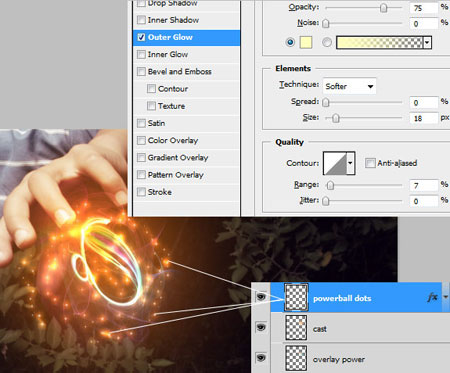Click the Opacity slider handle
This screenshot has height=373, width=450.
pyautogui.click(x=384, y=8)
